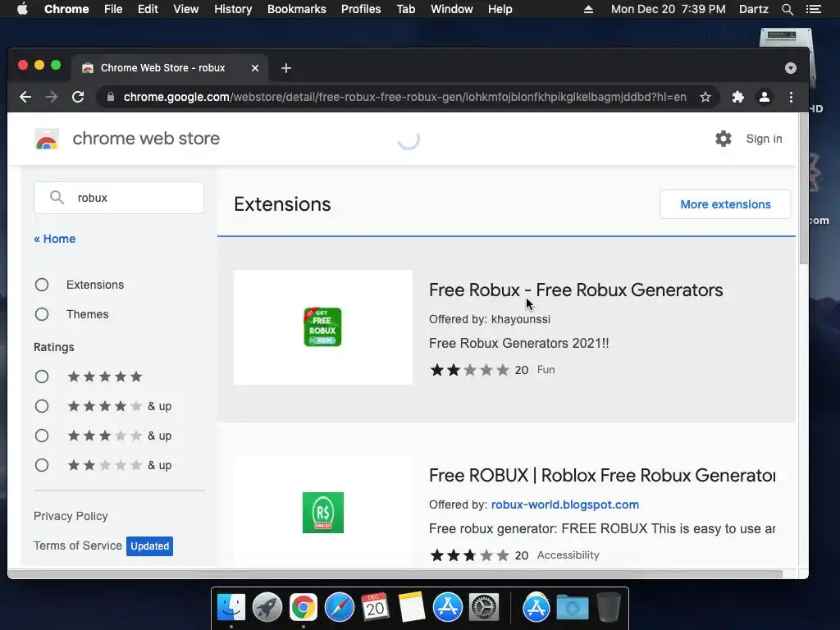Image resolution: width=840 pixels, height=630 pixels.
Task: Open the Profiles menu
Action: pos(361,9)
